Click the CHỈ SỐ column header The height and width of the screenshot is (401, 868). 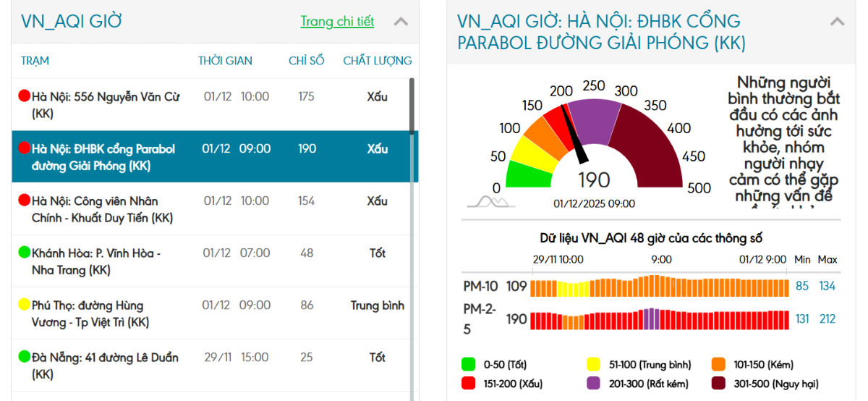pyautogui.click(x=306, y=61)
